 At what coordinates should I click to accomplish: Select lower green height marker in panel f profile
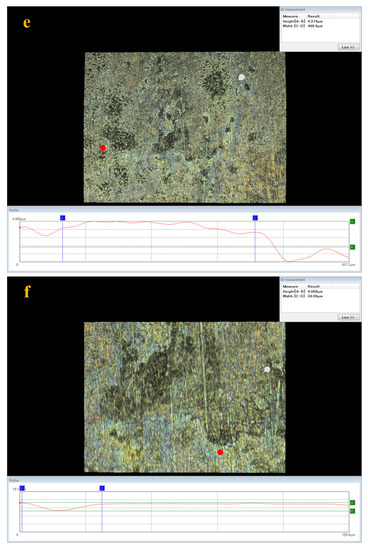click(x=352, y=511)
